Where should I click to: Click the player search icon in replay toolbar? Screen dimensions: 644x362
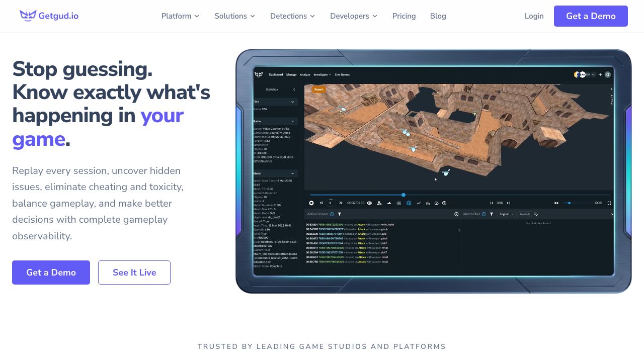(379, 203)
